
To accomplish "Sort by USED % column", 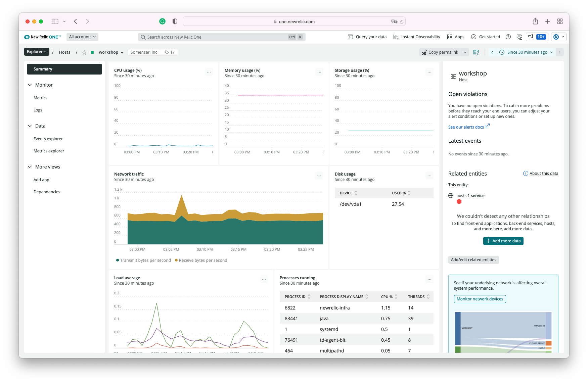I will coord(401,193).
